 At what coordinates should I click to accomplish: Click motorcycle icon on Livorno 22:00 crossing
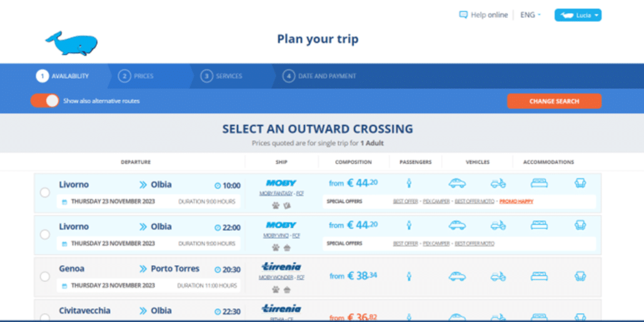coord(498,226)
